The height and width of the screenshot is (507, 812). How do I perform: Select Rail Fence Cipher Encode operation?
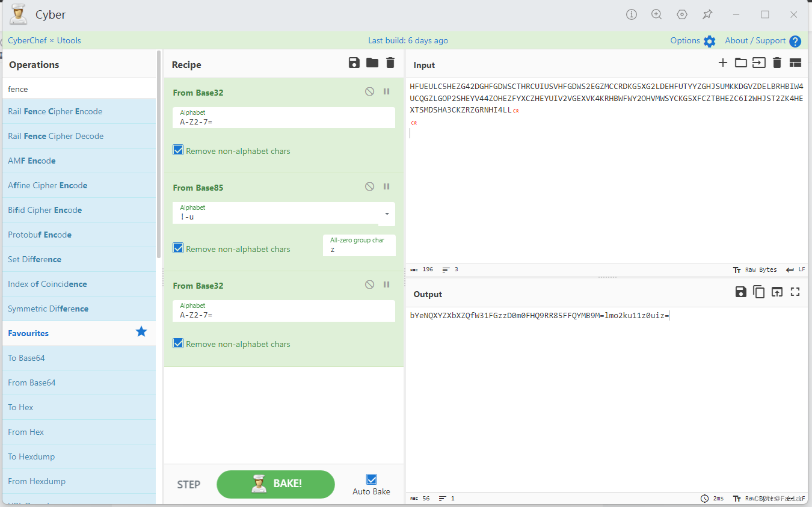point(79,111)
